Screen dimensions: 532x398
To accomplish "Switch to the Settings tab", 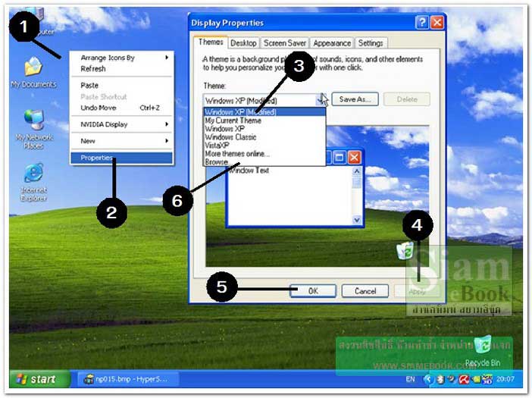I will pyautogui.click(x=371, y=43).
